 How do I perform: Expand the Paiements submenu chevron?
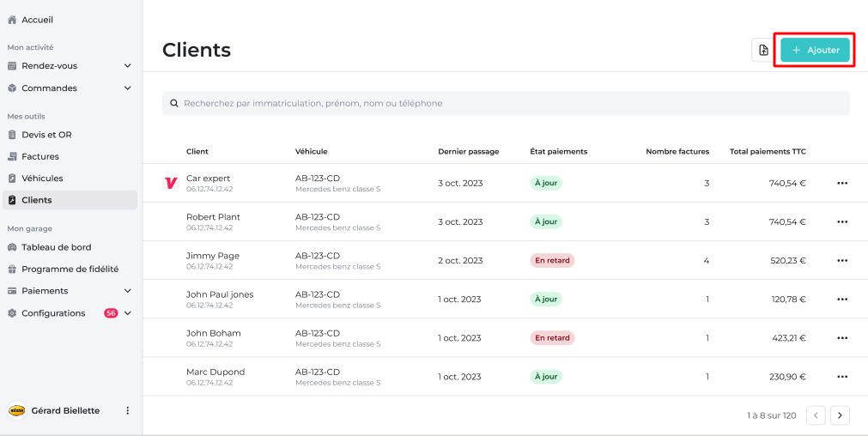pyautogui.click(x=128, y=291)
